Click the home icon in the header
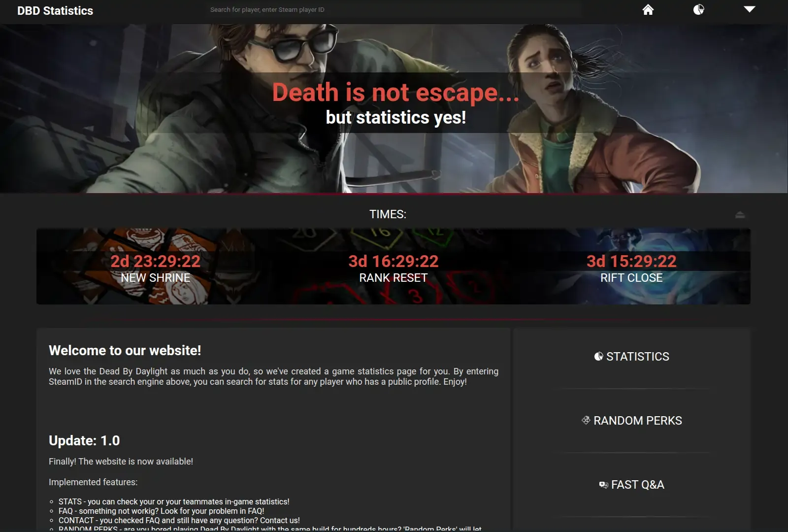 tap(648, 9)
